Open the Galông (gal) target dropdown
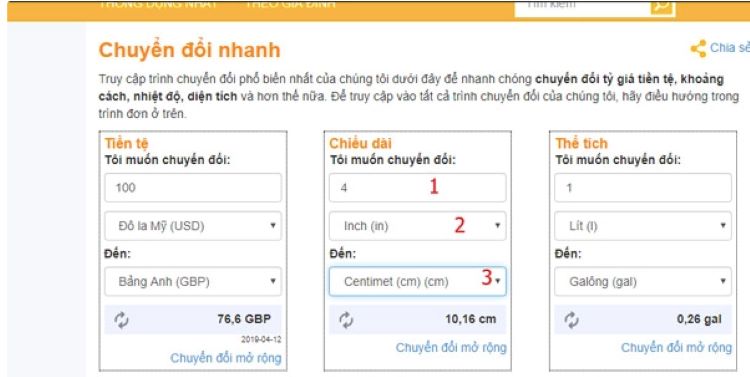 [643, 281]
